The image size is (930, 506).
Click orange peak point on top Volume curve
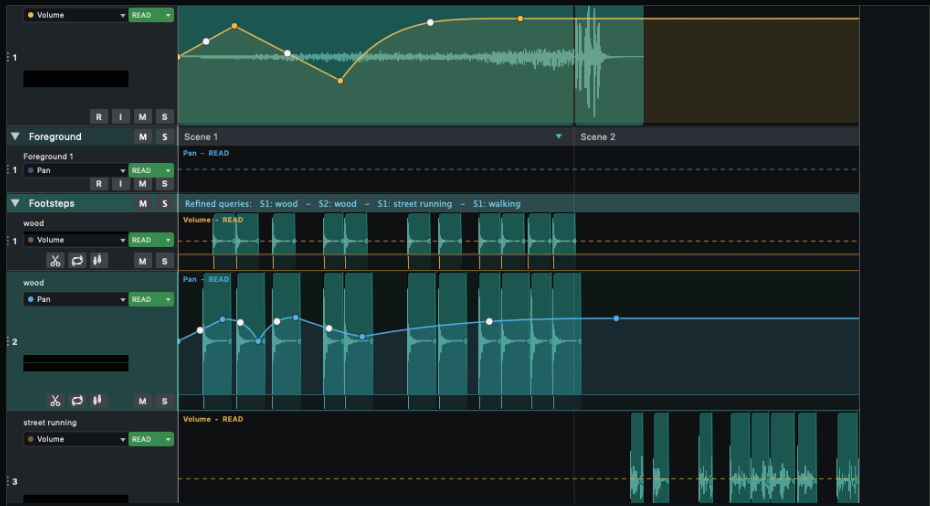(235, 26)
